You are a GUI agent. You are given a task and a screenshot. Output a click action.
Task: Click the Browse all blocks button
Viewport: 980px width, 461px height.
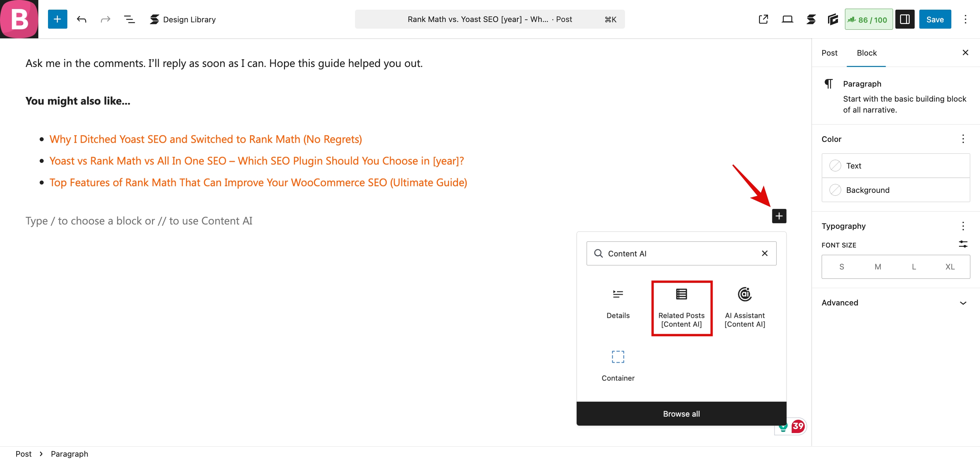pos(681,413)
